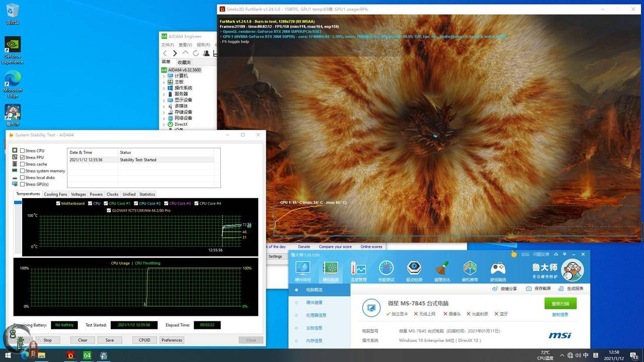Open 装机推荐 cube icon
The width and height of the screenshot is (644, 362).
coord(470,271)
